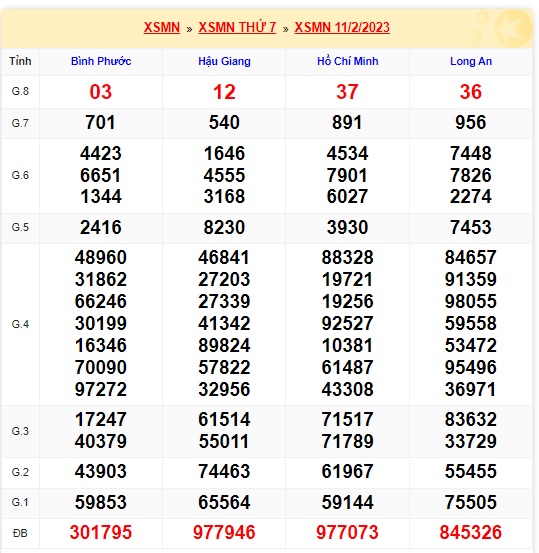Click G.7 result 701
Viewport: 539px width, 553px height.
tap(101, 123)
